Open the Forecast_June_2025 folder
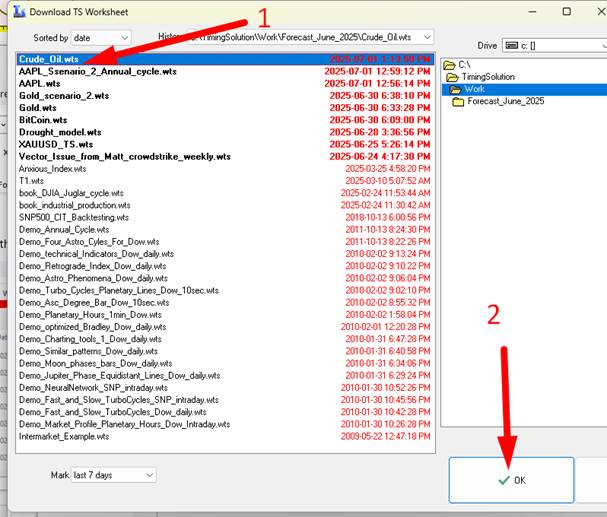607x517 pixels. click(505, 101)
